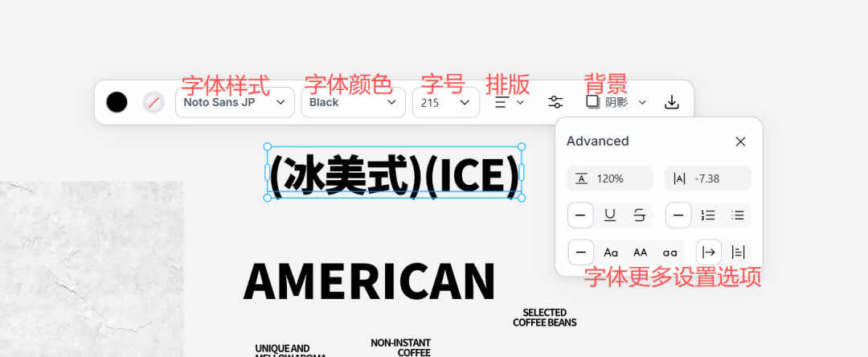Select the AMERICAN heading text
The height and width of the screenshot is (357, 868).
(x=369, y=281)
